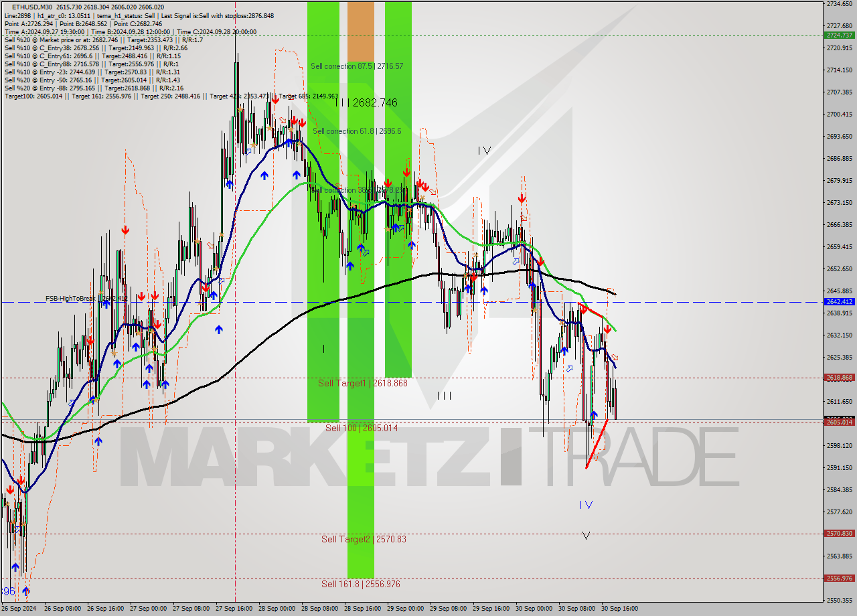Select the Sell %10 @ C_Entry38 line
The width and height of the screenshot is (857, 616).
pos(96,48)
